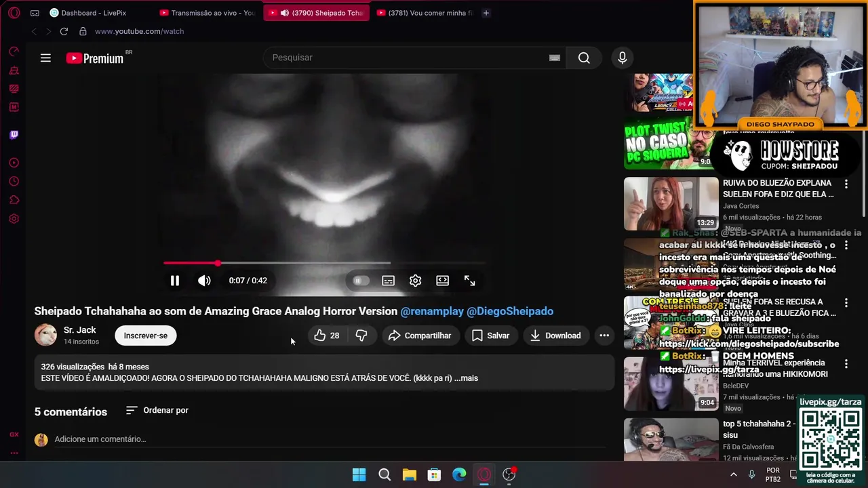Viewport: 868px width, 488px height.
Task: Open top 5 tchahahaha video thumbnail
Action: click(671, 440)
